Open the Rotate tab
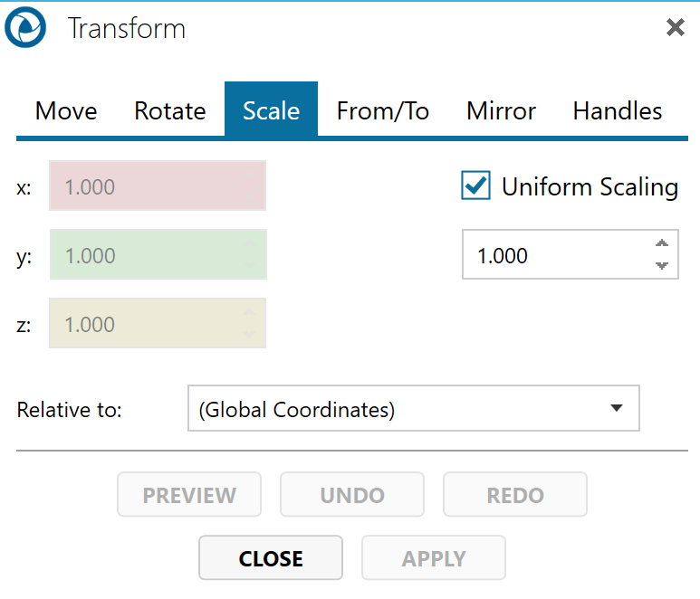The height and width of the screenshot is (599, 700). tap(170, 111)
